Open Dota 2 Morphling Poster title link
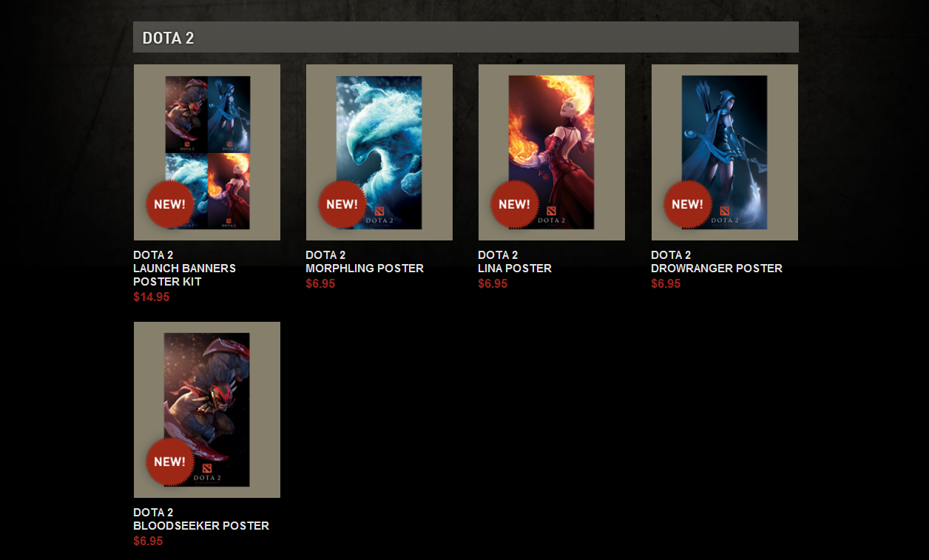The image size is (929, 560). pos(365,262)
